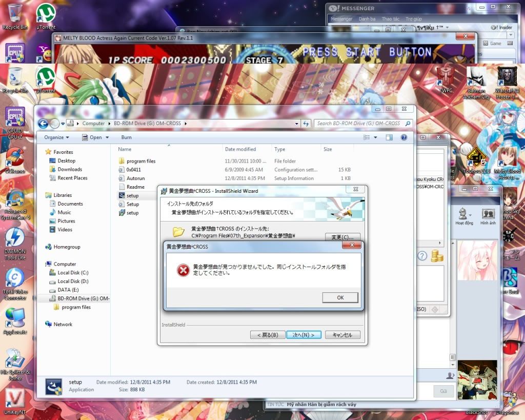Image resolution: width=525 pixels, height=420 pixels.
Task: Open the Applocale desktop icon
Action: pyautogui.click(x=15, y=322)
